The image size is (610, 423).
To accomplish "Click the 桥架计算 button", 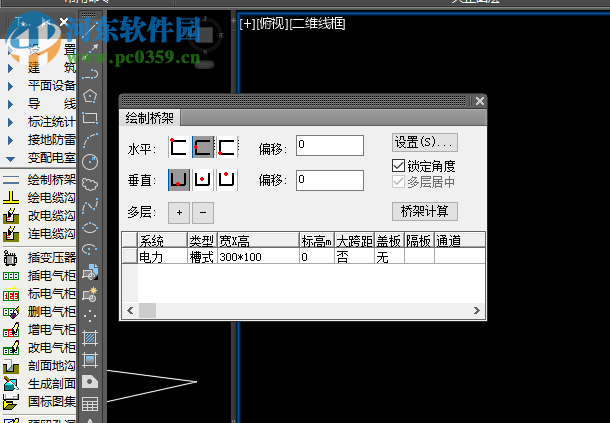I will point(424,211).
